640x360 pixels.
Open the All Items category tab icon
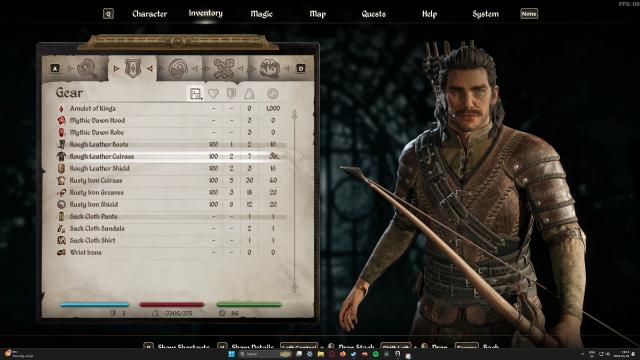coord(87,68)
